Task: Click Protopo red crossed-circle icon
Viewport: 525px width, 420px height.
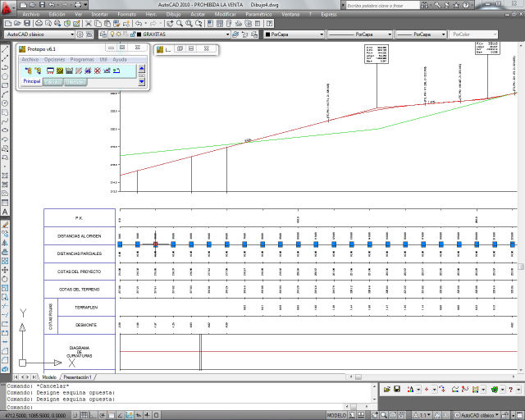Action: click(x=98, y=71)
